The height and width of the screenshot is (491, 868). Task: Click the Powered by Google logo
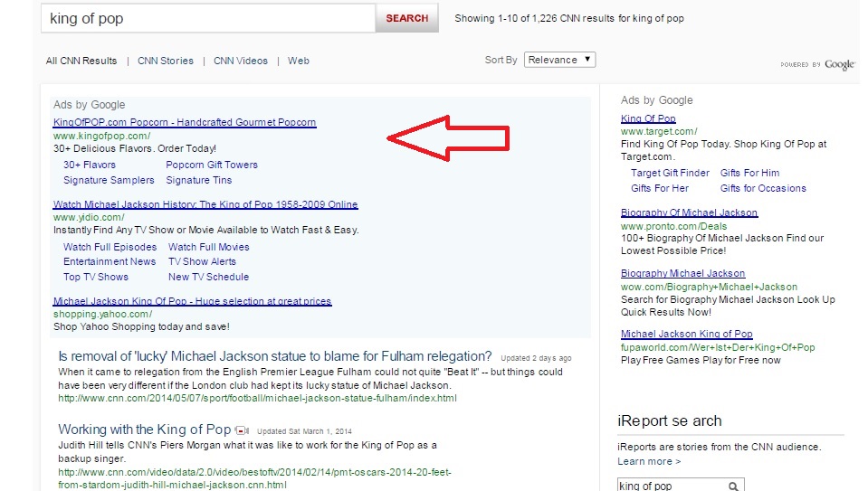818,64
